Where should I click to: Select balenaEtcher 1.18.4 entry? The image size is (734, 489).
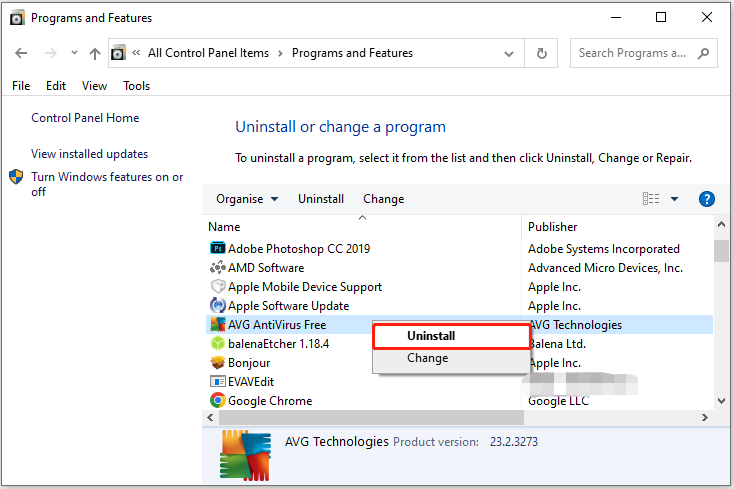[x=279, y=344]
